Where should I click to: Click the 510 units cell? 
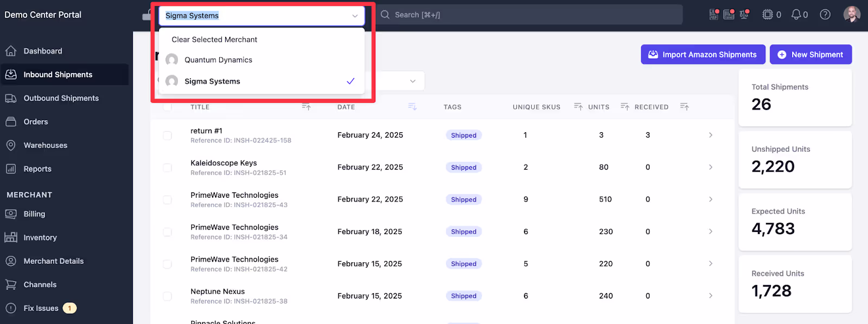coord(605,199)
